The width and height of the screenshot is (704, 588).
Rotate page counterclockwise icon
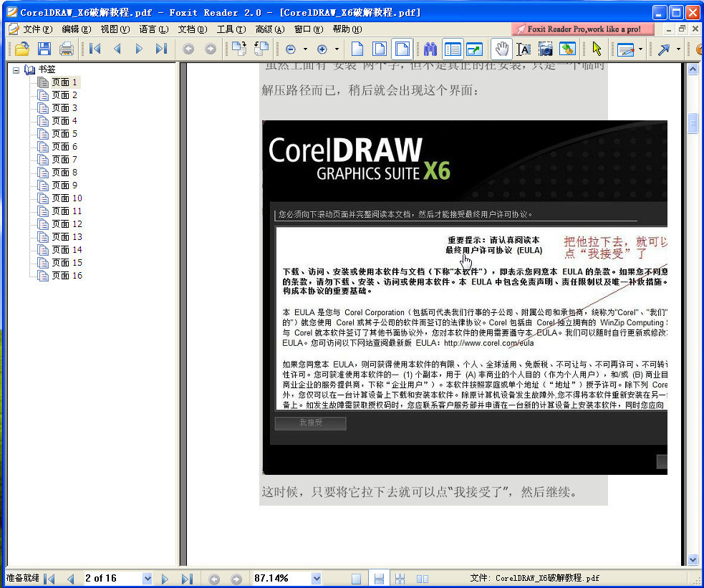coord(261,49)
